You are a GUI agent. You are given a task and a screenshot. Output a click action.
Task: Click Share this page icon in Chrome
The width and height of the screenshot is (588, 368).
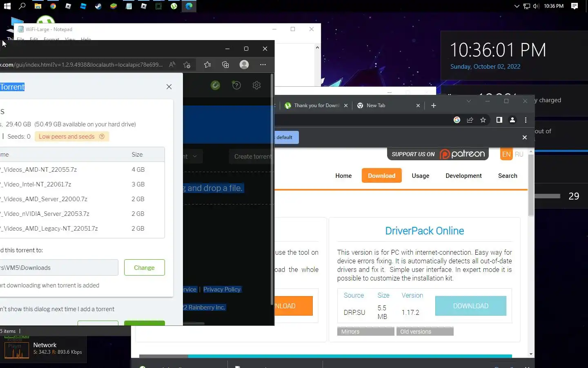(x=470, y=120)
